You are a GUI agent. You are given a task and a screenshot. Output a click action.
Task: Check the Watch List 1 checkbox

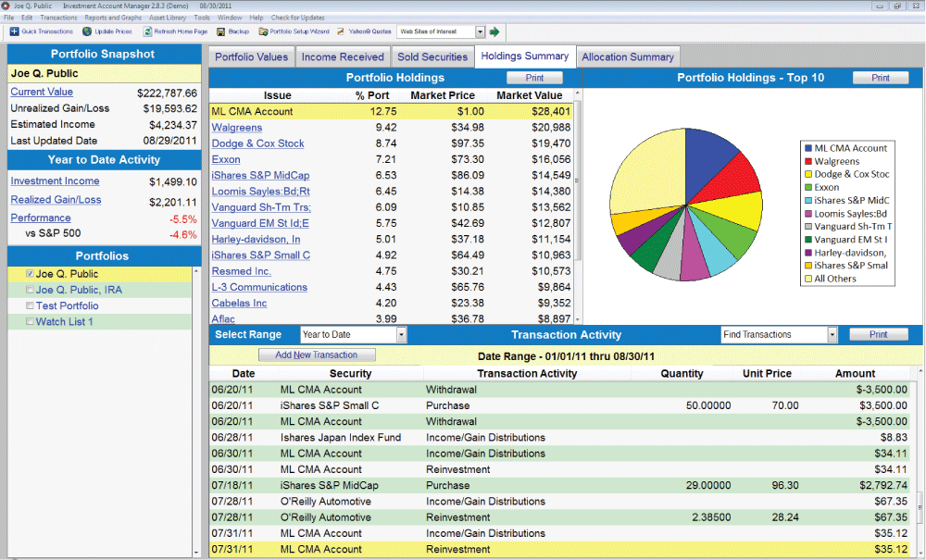30,321
